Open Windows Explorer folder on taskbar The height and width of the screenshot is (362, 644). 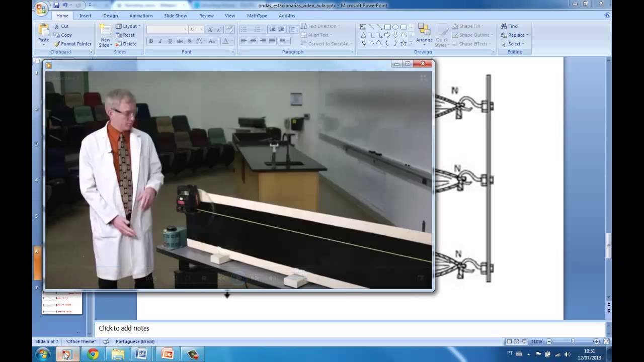pos(118,354)
